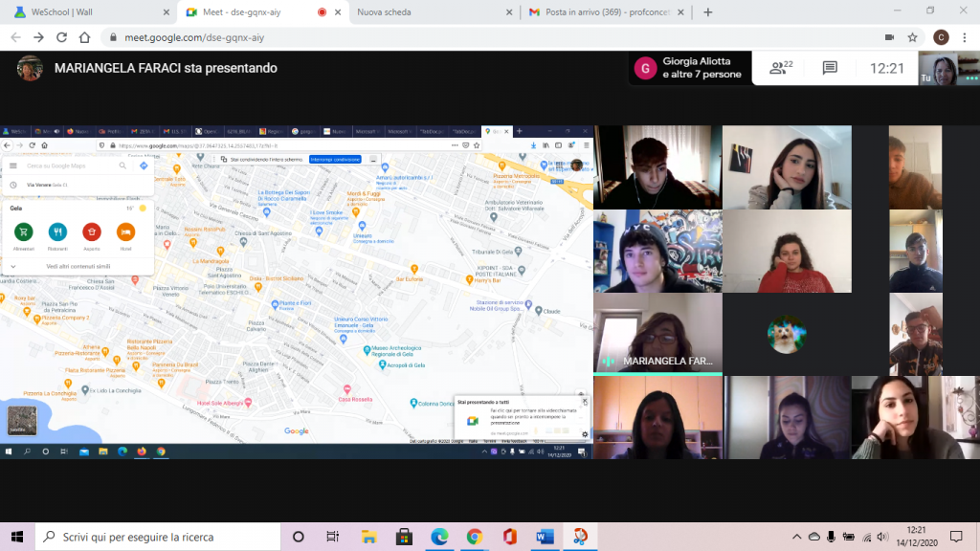The width and height of the screenshot is (980, 551).
Task: Click the presenter avatar next to MARIANGELA FARACI
Action: 30,68
